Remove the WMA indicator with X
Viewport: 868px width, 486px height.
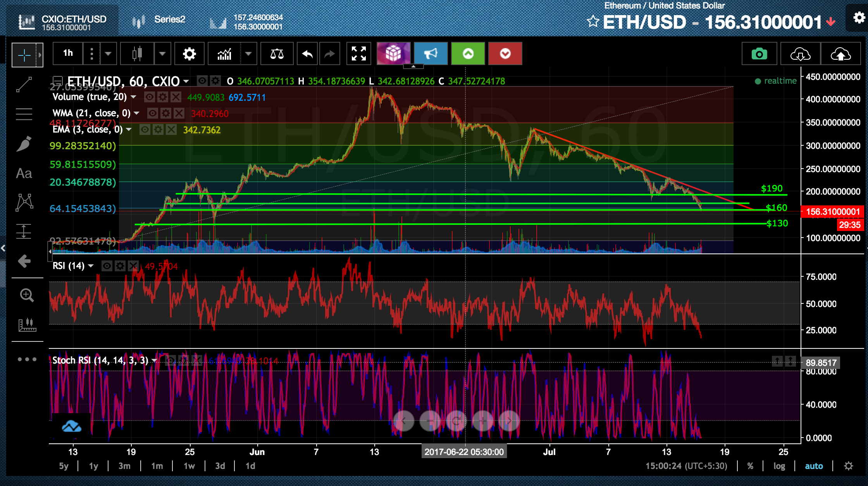(179, 113)
